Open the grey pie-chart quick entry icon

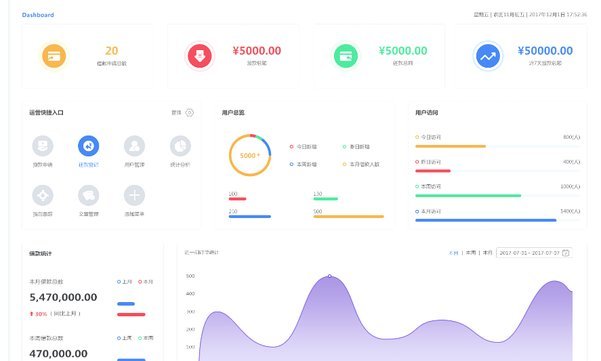[180, 146]
